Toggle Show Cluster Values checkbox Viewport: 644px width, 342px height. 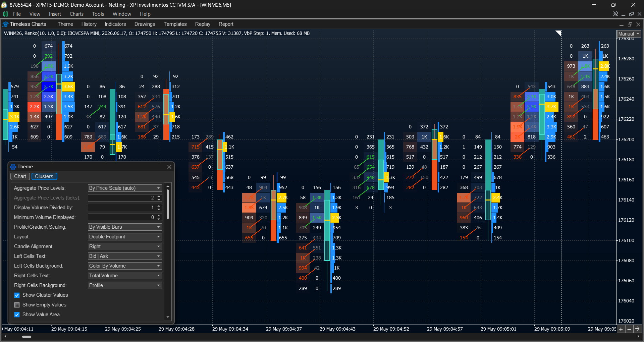coord(17,295)
